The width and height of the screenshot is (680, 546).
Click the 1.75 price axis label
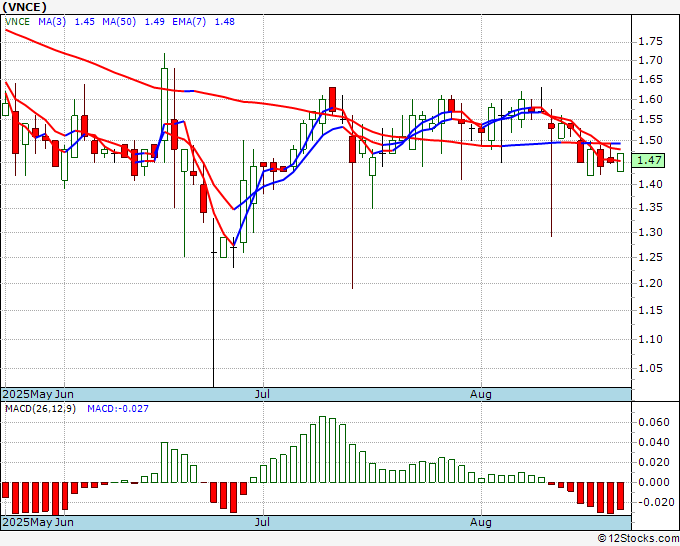(x=651, y=42)
